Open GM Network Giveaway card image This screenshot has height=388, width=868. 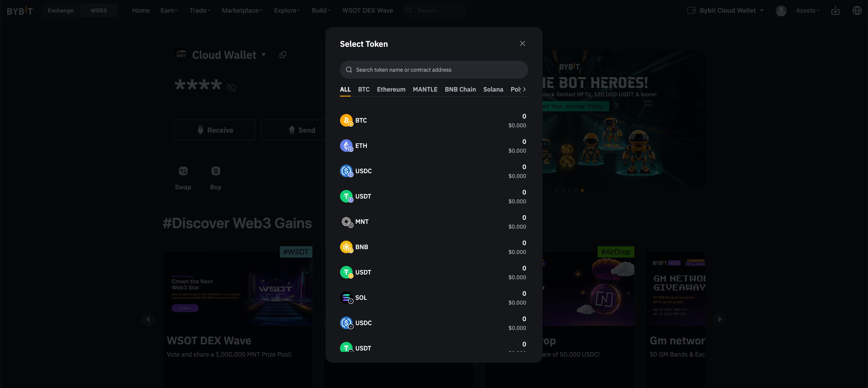(x=676, y=289)
